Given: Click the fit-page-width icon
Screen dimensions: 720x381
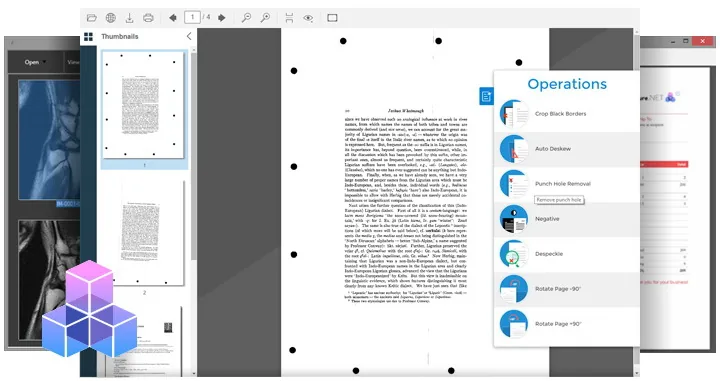Looking at the screenshot, I should pos(289,18).
